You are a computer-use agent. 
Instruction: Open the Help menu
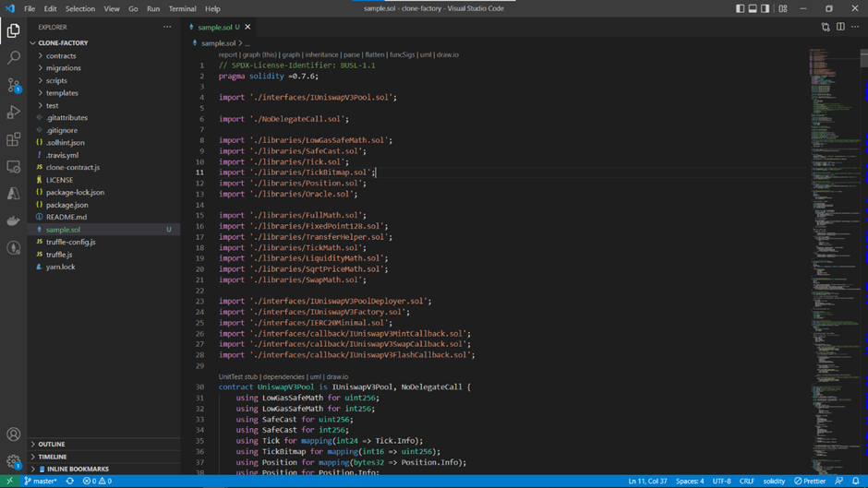pyautogui.click(x=212, y=8)
